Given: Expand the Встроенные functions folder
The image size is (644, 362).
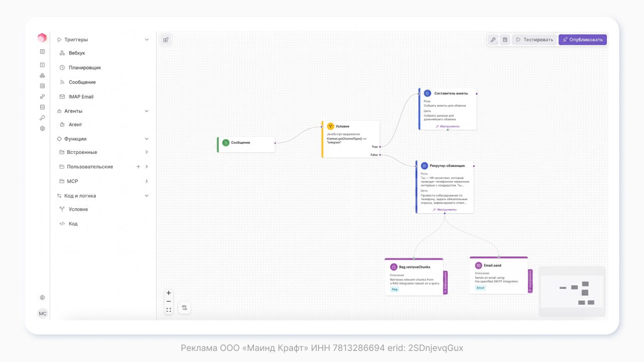Looking at the screenshot, I should pos(146,152).
